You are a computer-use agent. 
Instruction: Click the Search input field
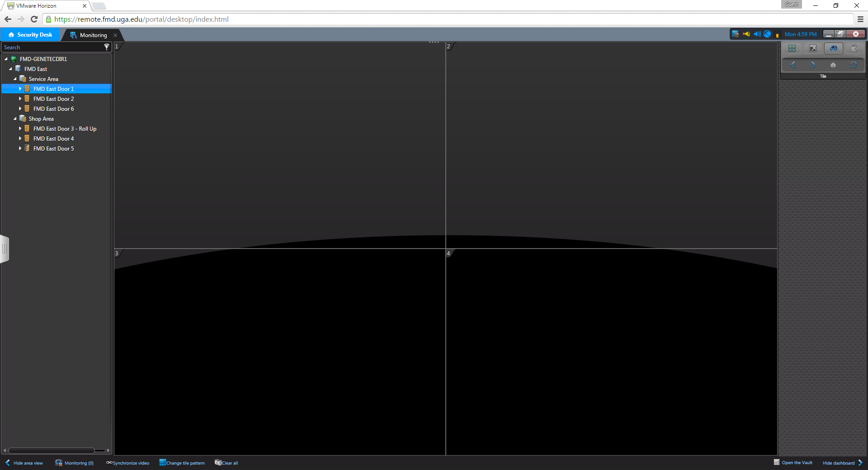click(x=52, y=47)
